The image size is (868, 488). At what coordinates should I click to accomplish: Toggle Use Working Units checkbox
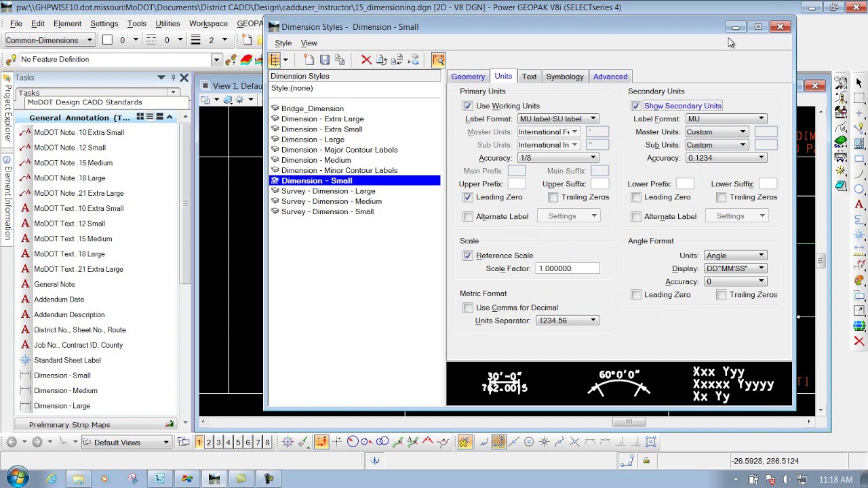468,106
